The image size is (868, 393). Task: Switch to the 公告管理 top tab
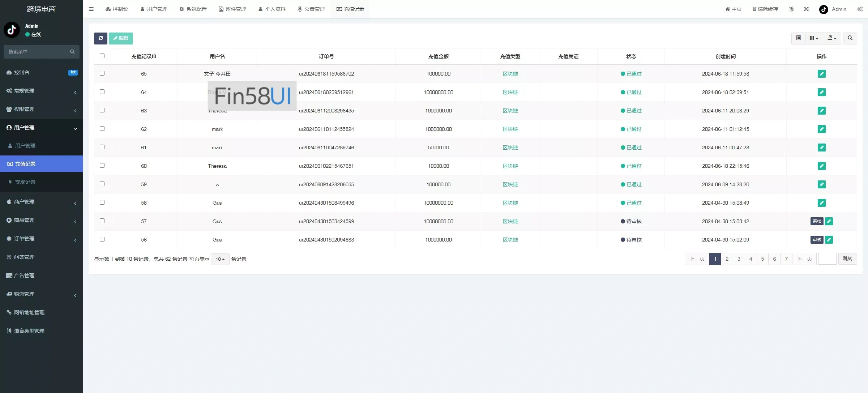(311, 9)
